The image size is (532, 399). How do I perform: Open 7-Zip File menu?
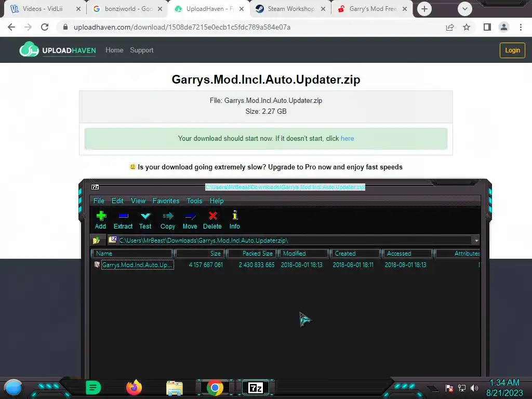click(99, 201)
